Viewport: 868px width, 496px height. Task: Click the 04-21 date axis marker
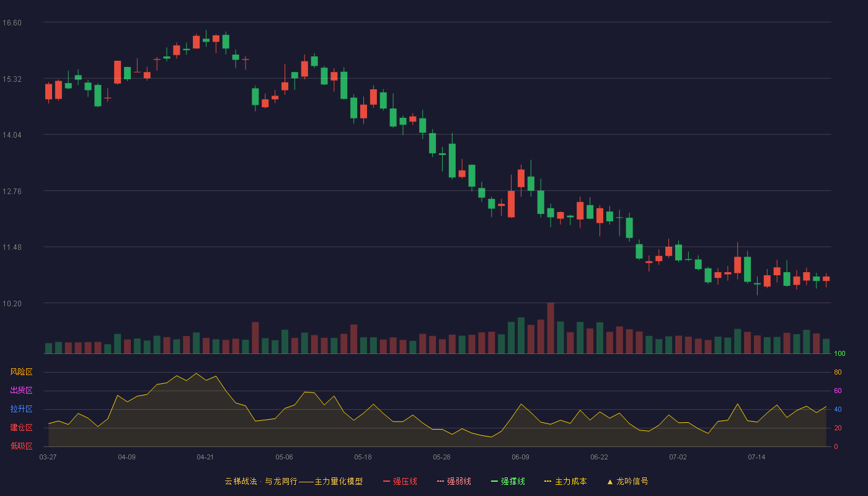tap(205, 457)
